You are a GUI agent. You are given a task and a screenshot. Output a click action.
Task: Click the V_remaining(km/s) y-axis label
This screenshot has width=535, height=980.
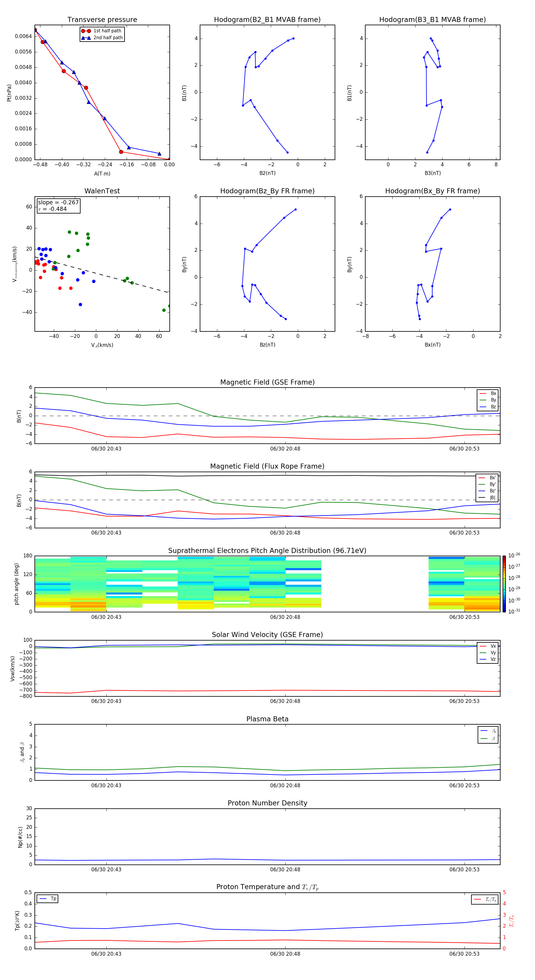tap(15, 264)
